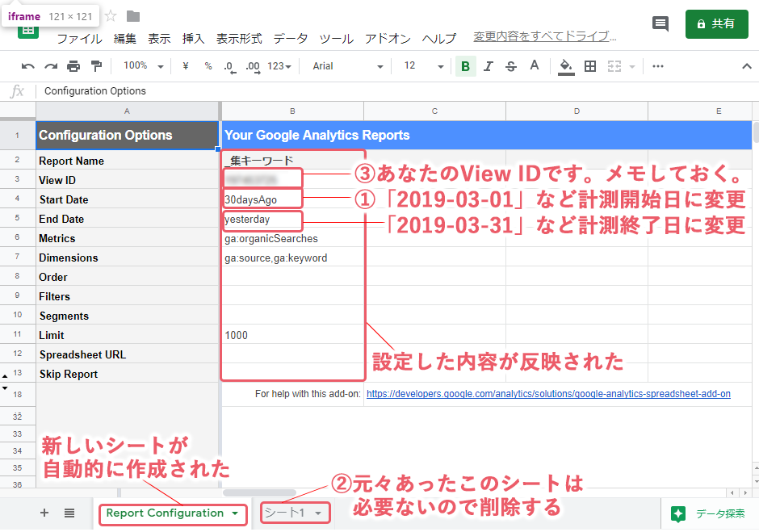Click the データ探索 explore button

click(x=709, y=514)
